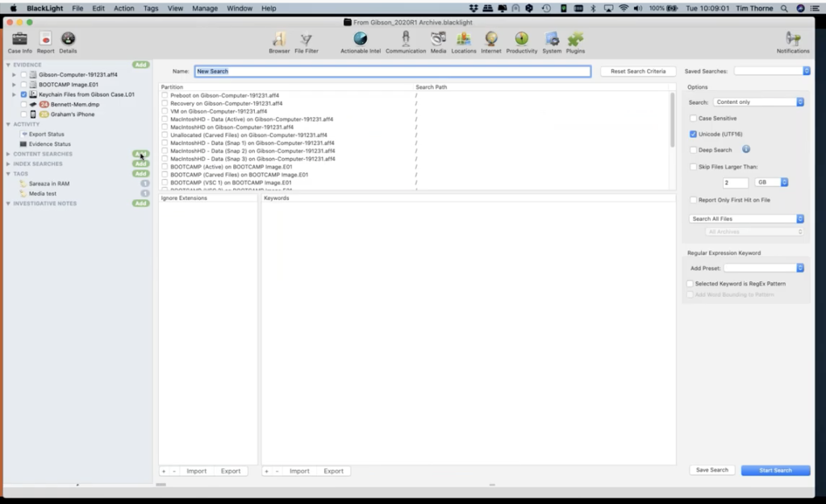Screen dimensions: 826x504
Task: Open the Details toolbar icon
Action: pyautogui.click(x=68, y=42)
